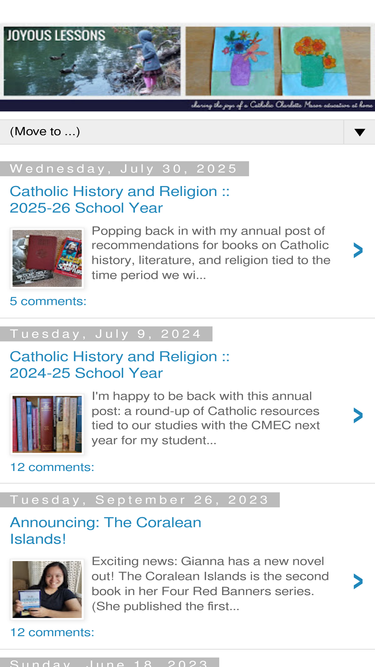Click the excerpt beginning I'm happy to be back
This screenshot has width=375, height=667.
click(206, 418)
